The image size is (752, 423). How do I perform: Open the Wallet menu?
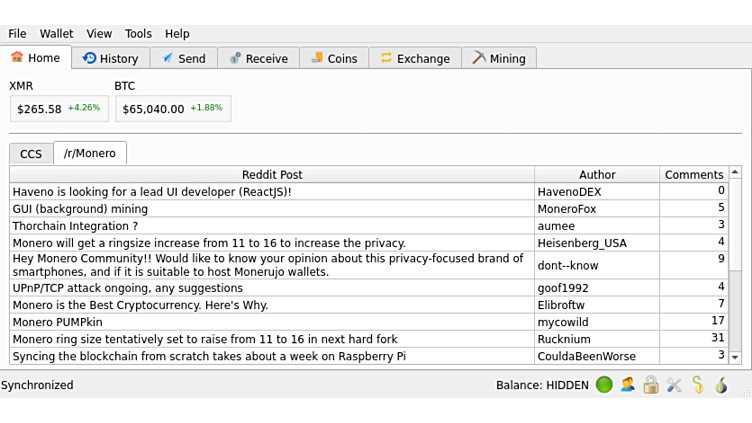pos(56,33)
